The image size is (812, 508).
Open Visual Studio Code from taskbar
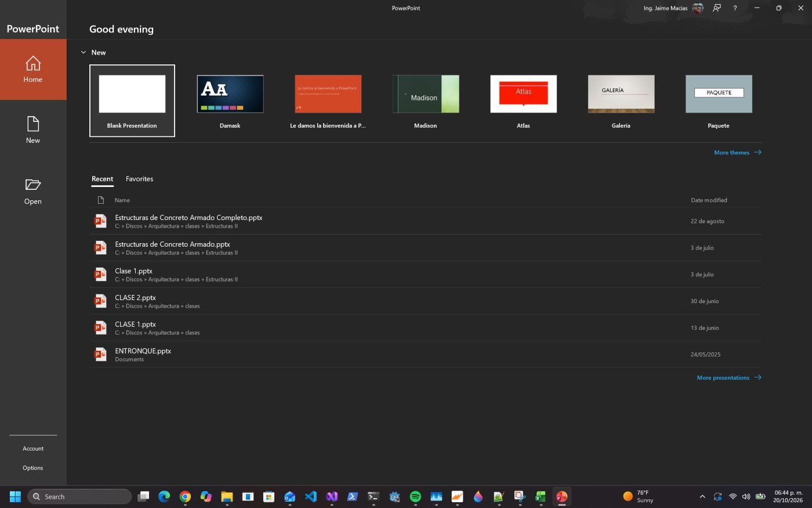click(311, 496)
